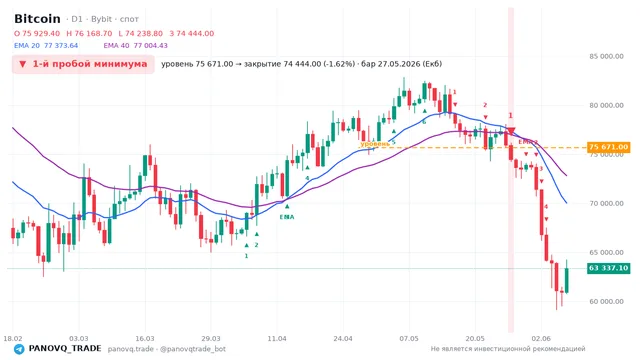Screen dimensions: 640x360
Task: Click the 85 000.00 price axis label
Action: click(x=606, y=56)
